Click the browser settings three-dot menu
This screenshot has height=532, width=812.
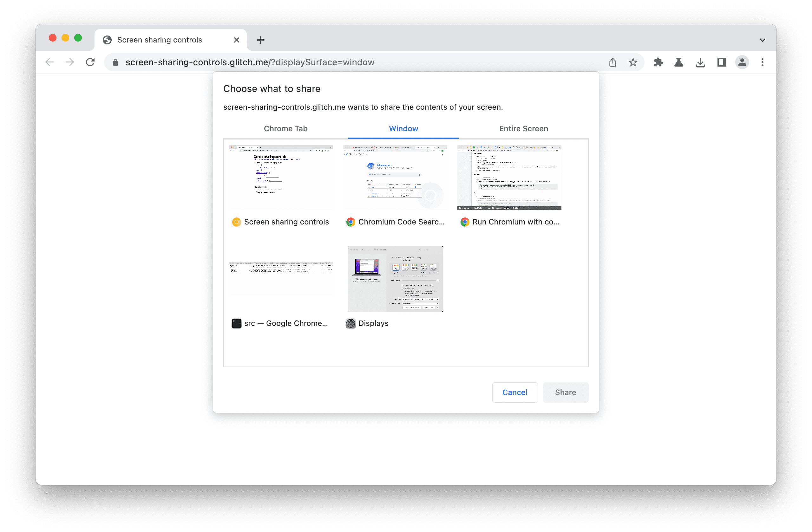pos(763,62)
